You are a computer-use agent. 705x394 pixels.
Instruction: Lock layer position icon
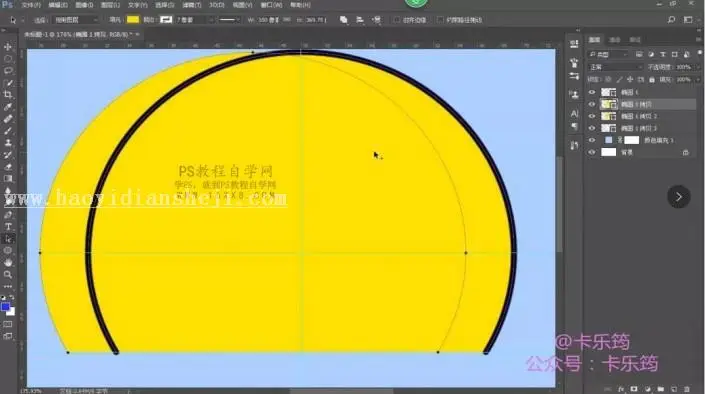click(x=630, y=80)
